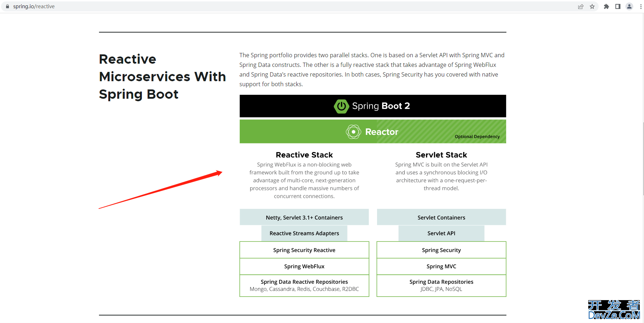The image size is (644, 323).
Task: View site info via the lock icon
Action: [8, 6]
